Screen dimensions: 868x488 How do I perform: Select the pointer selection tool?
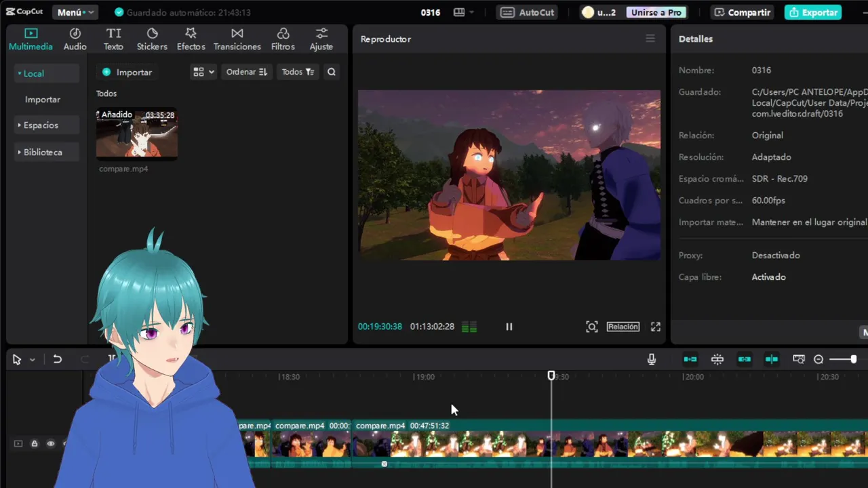tap(17, 359)
